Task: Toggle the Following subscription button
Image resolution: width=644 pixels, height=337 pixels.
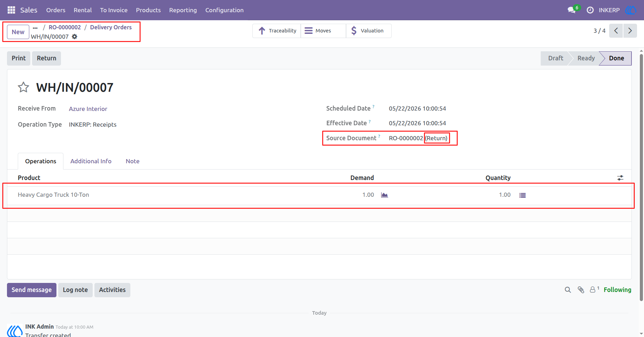Action: coord(618,290)
